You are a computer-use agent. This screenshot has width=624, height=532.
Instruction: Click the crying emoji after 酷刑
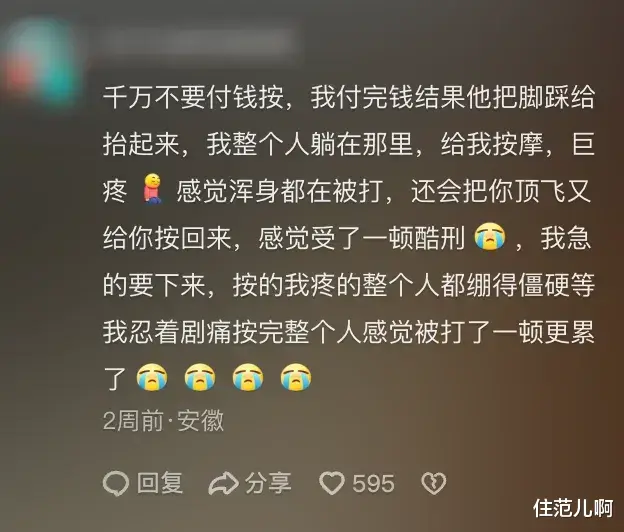490,237
